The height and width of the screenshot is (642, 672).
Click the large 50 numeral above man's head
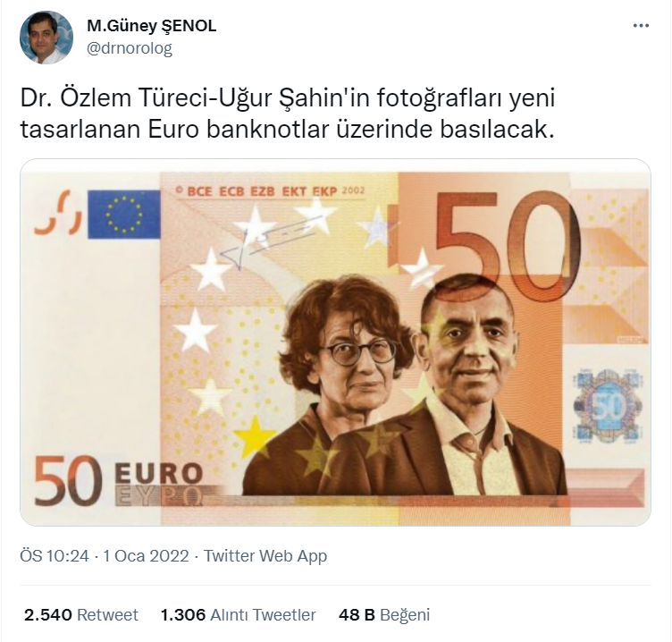[509, 246]
